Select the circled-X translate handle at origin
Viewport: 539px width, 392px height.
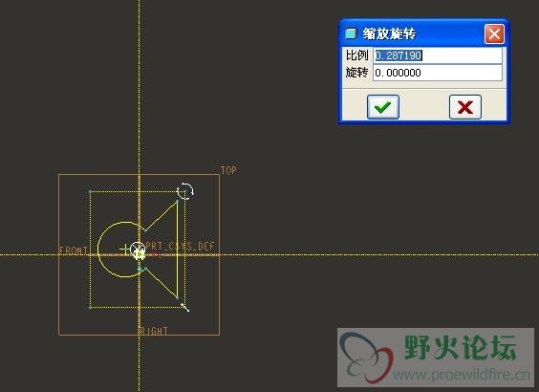tap(138, 249)
